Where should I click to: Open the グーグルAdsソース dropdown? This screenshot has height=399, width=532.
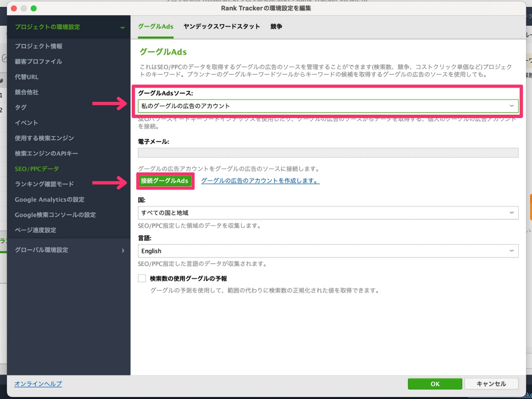tap(328, 106)
